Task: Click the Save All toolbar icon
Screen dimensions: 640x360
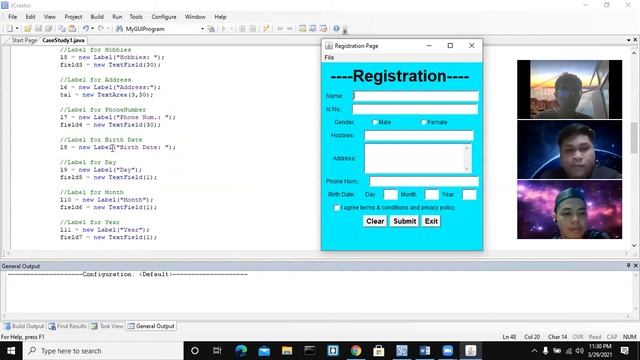Action: [49, 29]
